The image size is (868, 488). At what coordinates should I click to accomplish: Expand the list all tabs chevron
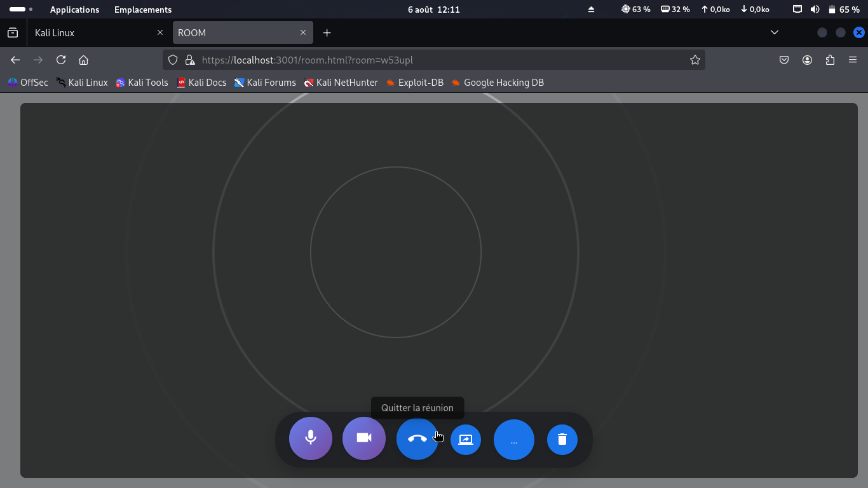coord(774,32)
